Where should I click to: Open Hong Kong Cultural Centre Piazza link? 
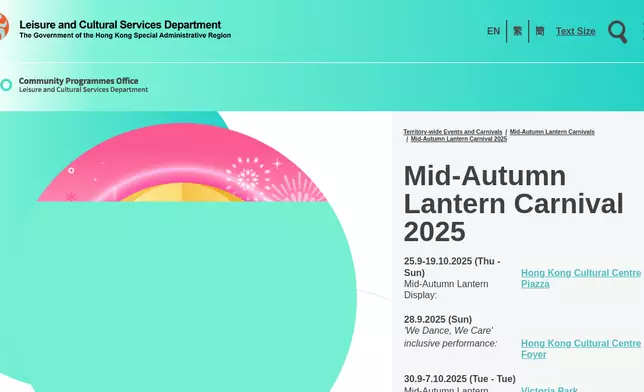[581, 278]
